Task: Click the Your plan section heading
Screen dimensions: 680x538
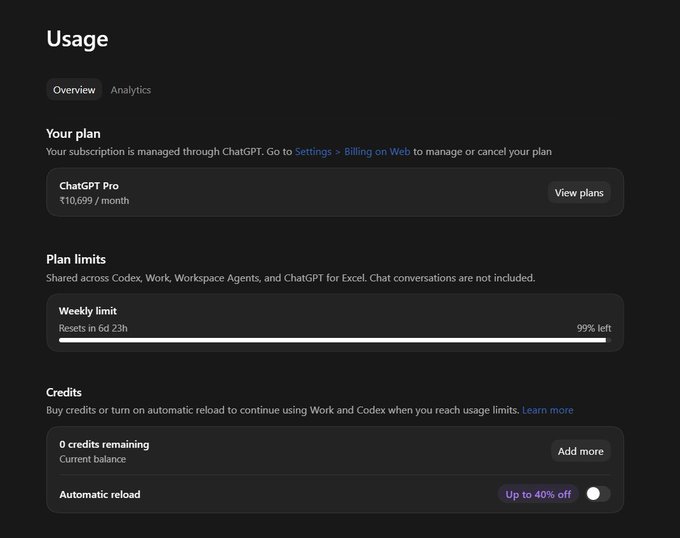Action: point(73,134)
